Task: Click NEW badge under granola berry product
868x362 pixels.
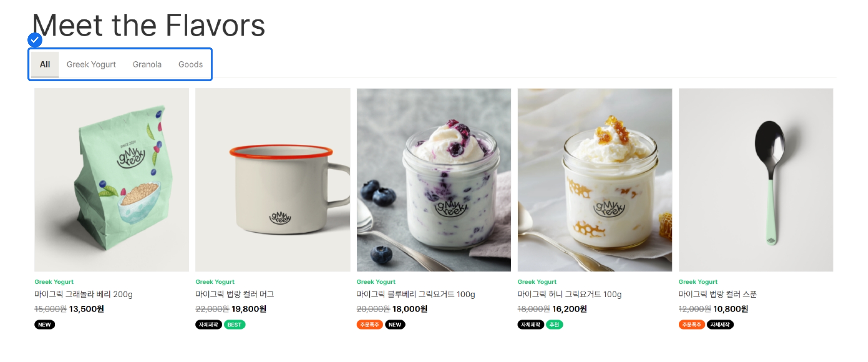Action: [45, 325]
